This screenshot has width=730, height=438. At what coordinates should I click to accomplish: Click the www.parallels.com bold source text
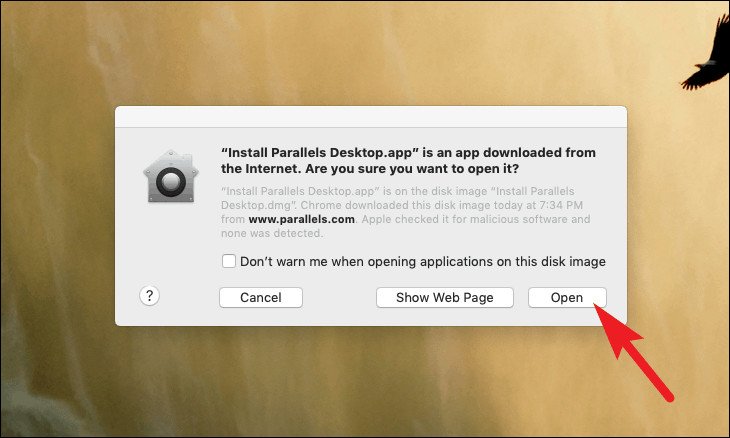click(x=302, y=219)
